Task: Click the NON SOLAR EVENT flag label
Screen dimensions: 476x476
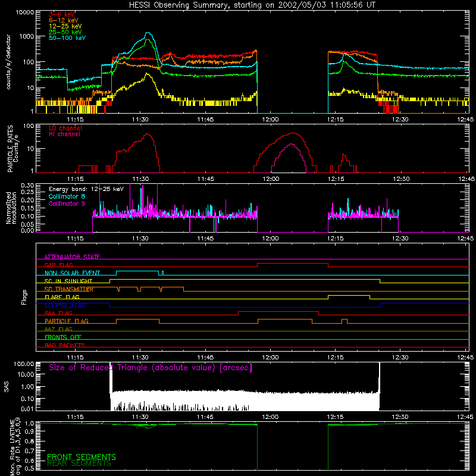Action: click(72, 273)
